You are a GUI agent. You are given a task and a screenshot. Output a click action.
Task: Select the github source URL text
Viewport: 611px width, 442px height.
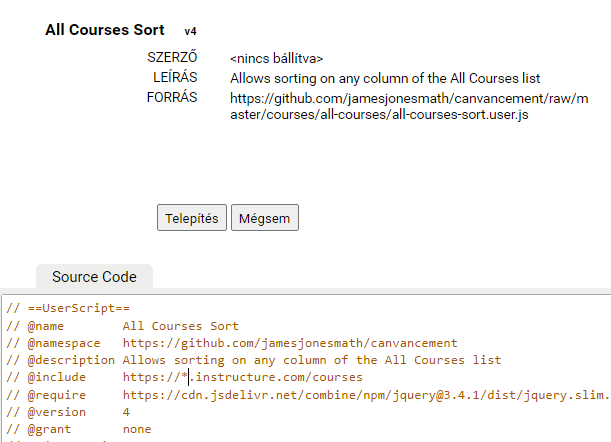point(409,106)
